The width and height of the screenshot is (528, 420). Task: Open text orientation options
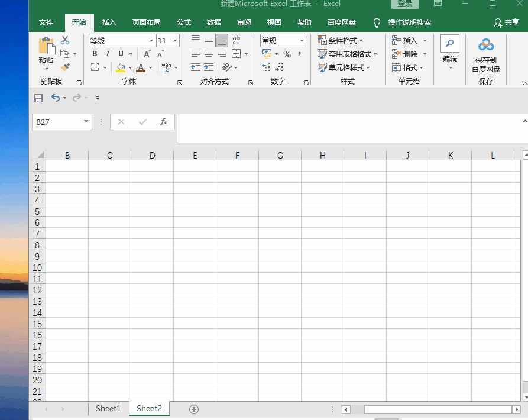coord(227,67)
